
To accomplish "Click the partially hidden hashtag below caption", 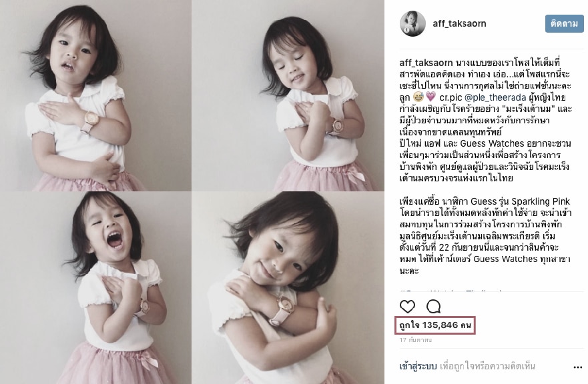I will point(450,291).
